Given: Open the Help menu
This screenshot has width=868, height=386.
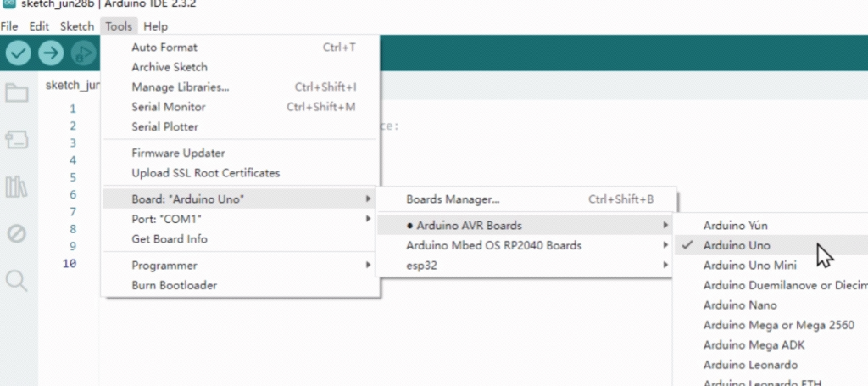Looking at the screenshot, I should pos(156,26).
